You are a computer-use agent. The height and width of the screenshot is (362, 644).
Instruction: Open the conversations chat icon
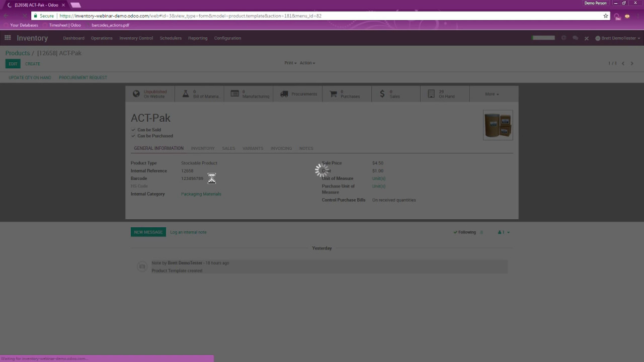pyautogui.click(x=575, y=38)
